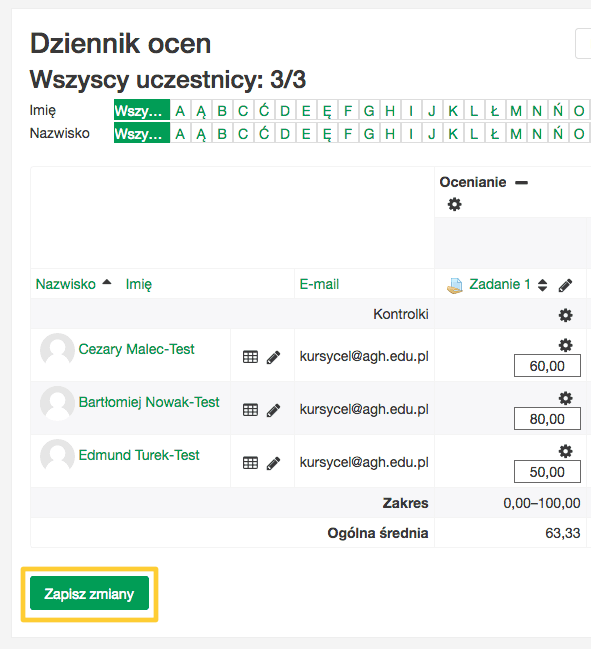Open grid report icon for Edmund Turek-Test

250,463
